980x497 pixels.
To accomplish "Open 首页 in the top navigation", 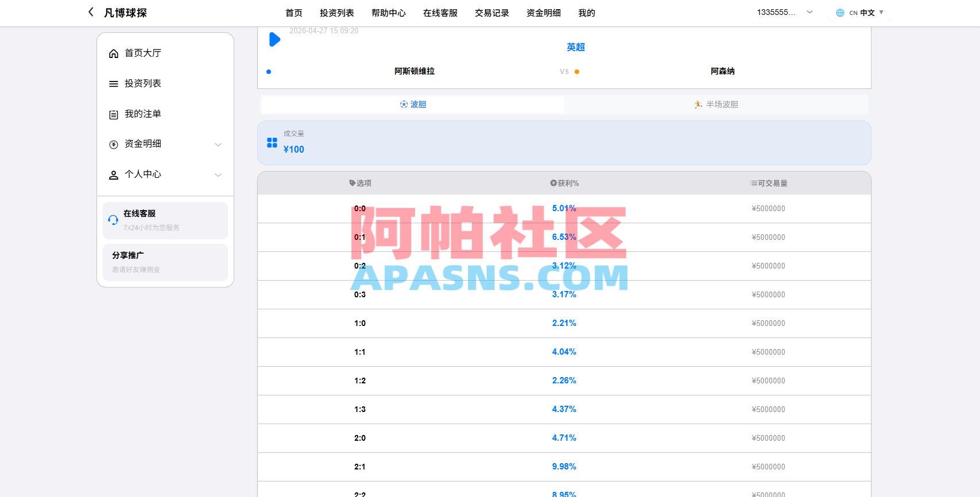I will point(294,13).
